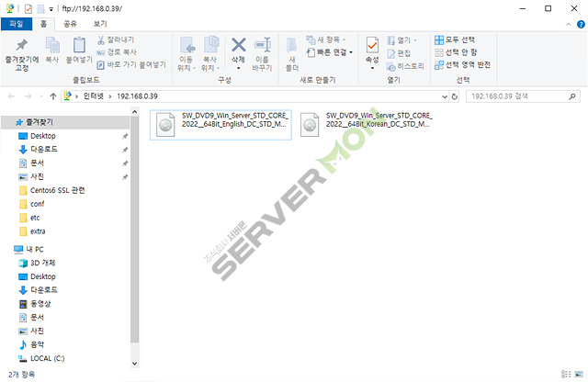Switch to the 공유 (Share) tab

pyautogui.click(x=70, y=24)
